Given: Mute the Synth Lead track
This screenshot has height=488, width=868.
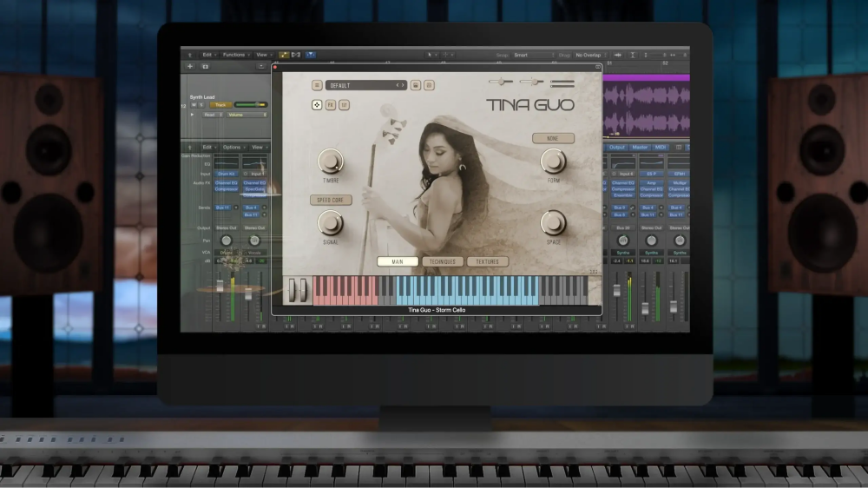Looking at the screenshot, I should [x=194, y=105].
